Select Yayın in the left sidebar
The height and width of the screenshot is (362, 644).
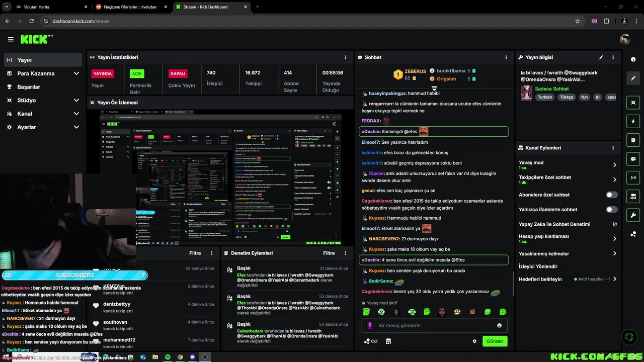pyautogui.click(x=43, y=60)
